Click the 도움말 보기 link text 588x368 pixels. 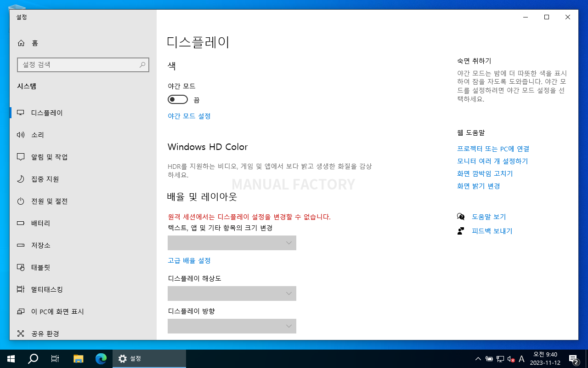489,217
